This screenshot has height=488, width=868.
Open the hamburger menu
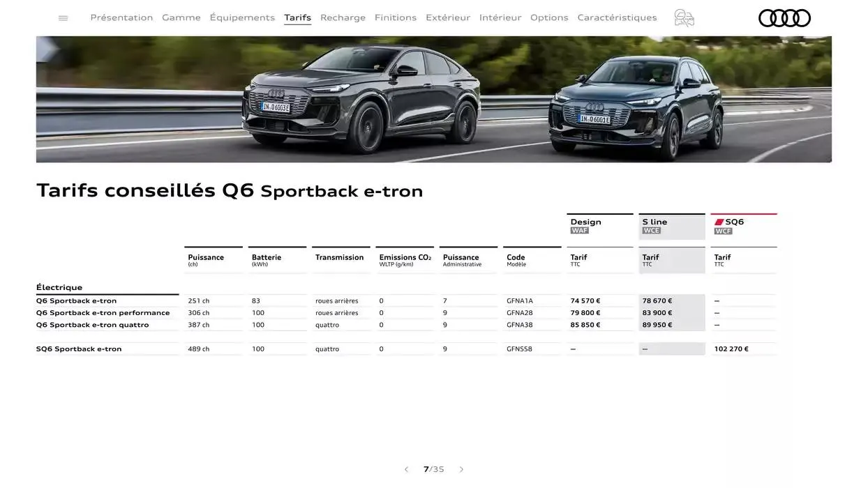(63, 16)
